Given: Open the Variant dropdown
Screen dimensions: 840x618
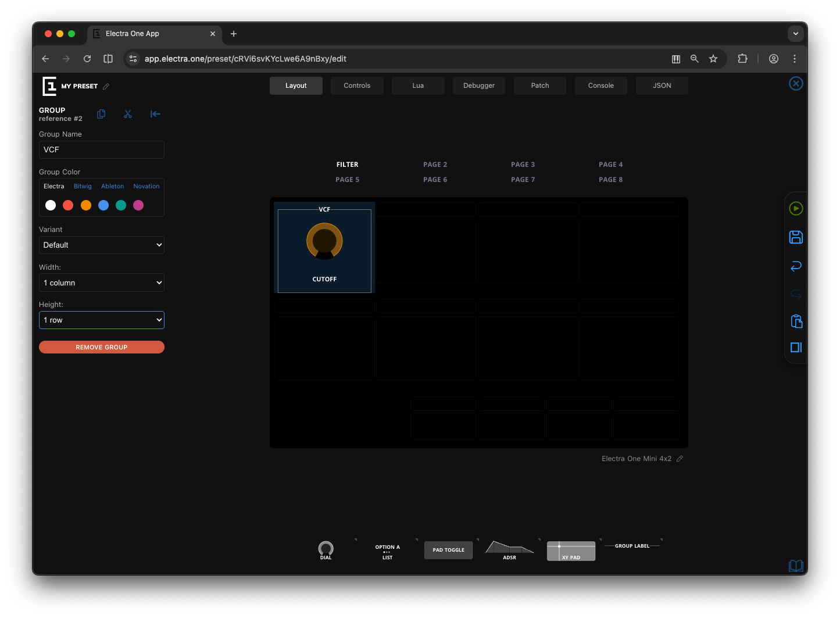Looking at the screenshot, I should coord(102,245).
